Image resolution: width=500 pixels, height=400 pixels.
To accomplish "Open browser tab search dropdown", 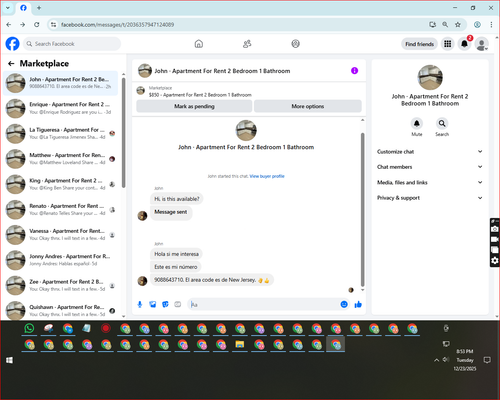I will click(8, 8).
